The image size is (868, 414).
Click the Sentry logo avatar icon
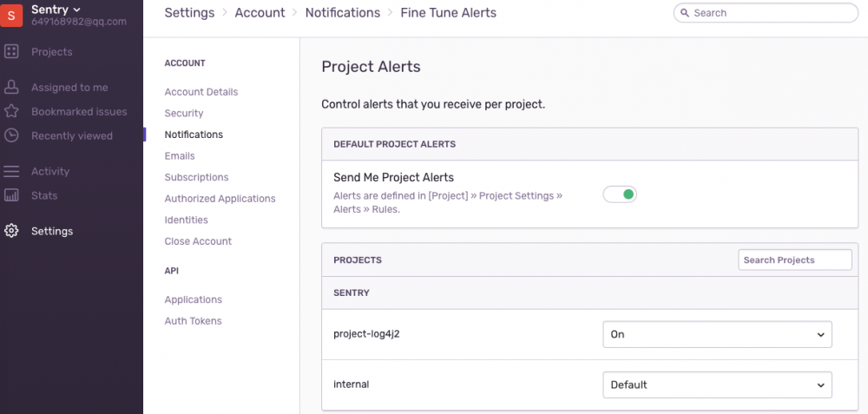tap(11, 16)
